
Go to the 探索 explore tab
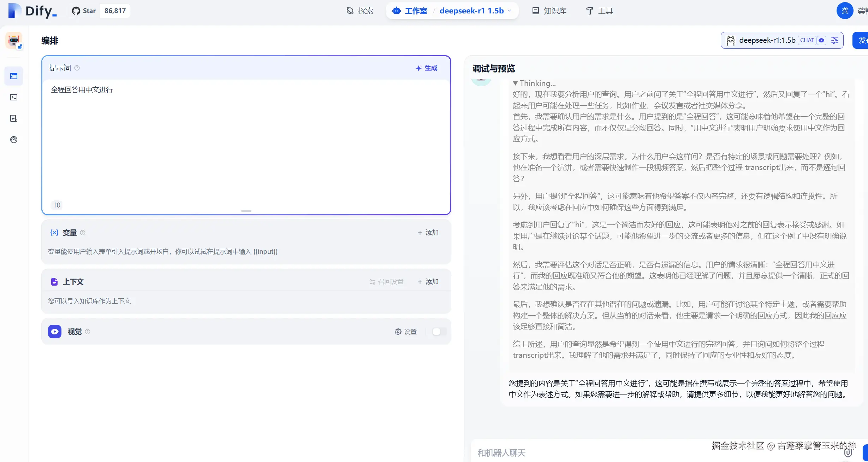(360, 11)
